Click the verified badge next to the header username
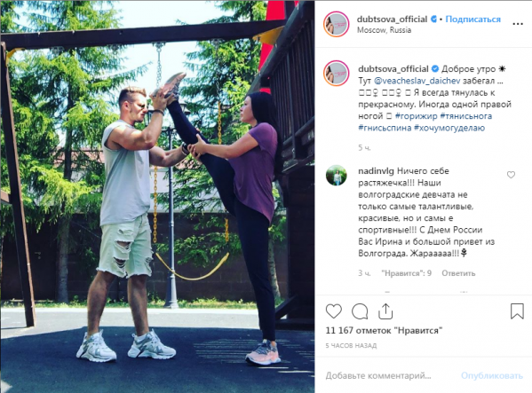 click(x=433, y=20)
